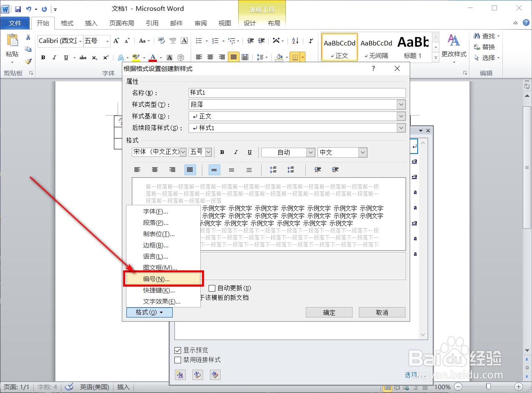Click Increase paragraph spacing icon in dialog
This screenshot has height=393, width=532.
[x=273, y=170]
